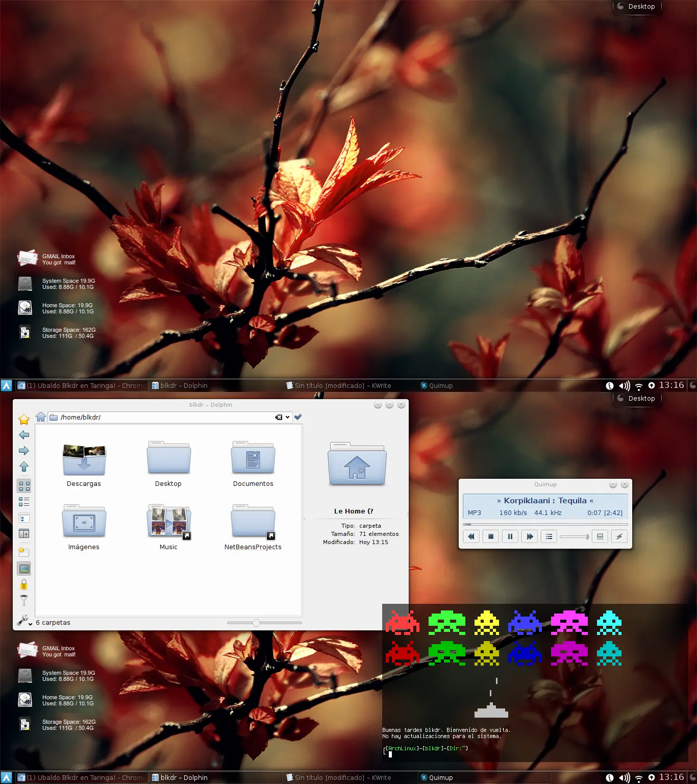Switch Dolphin to icons view mode
Screen dimensions: 697x784
[x=24, y=485]
